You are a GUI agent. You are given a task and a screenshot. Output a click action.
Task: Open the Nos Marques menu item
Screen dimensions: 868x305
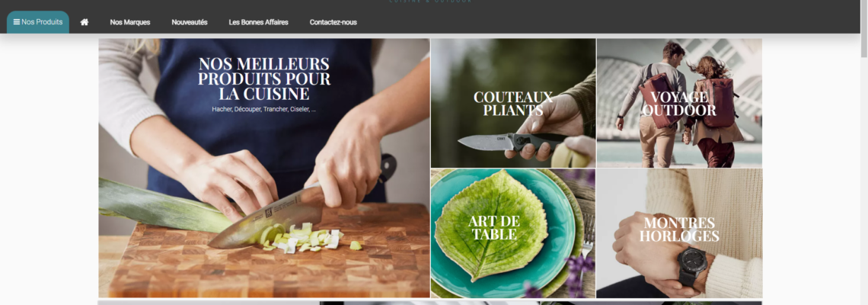coord(130,22)
